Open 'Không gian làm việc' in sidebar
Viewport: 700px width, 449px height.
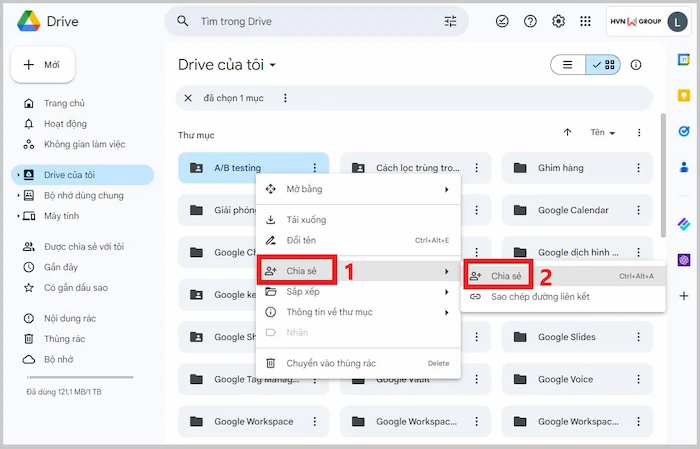[82, 145]
